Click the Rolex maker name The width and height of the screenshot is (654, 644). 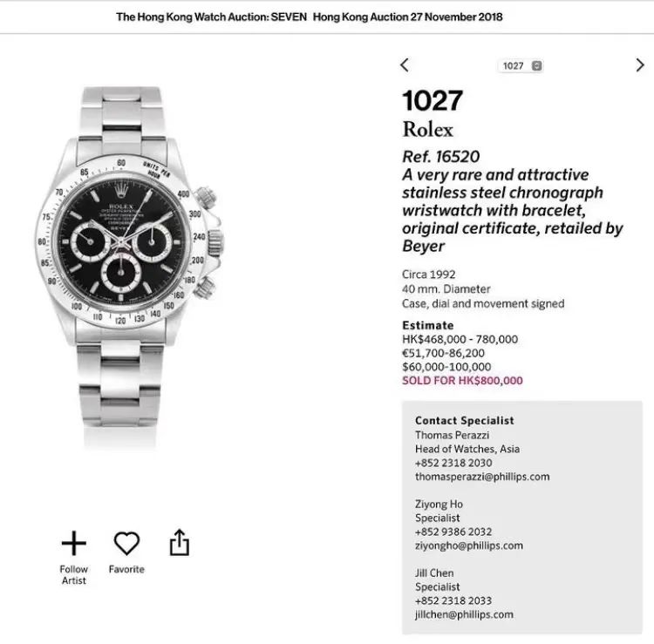click(427, 130)
